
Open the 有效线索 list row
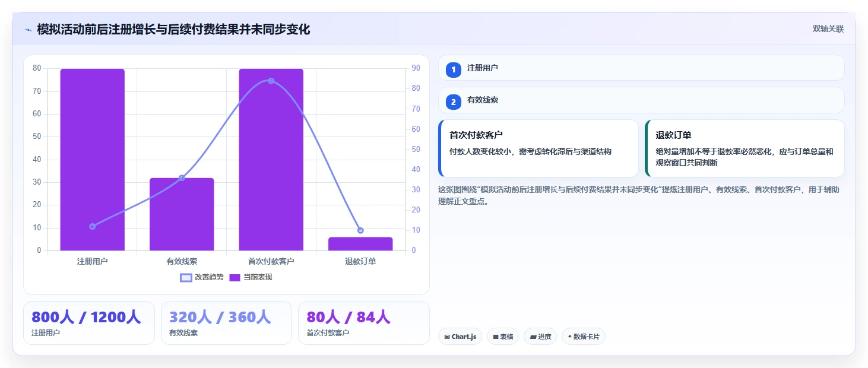641,100
